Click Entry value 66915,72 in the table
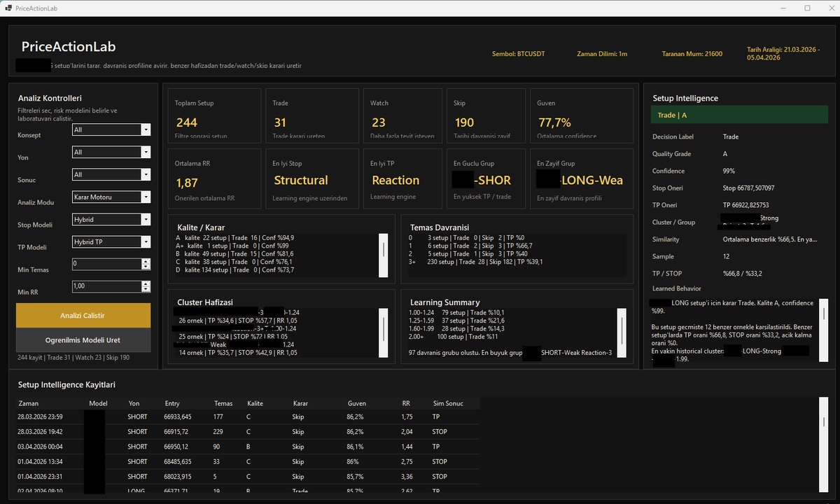Image resolution: width=840 pixels, height=504 pixels. tap(176, 432)
